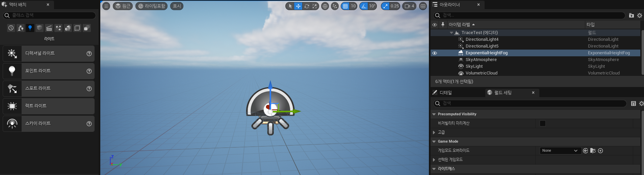Toggle scale snapping
644x175 pixels.
coord(385,6)
